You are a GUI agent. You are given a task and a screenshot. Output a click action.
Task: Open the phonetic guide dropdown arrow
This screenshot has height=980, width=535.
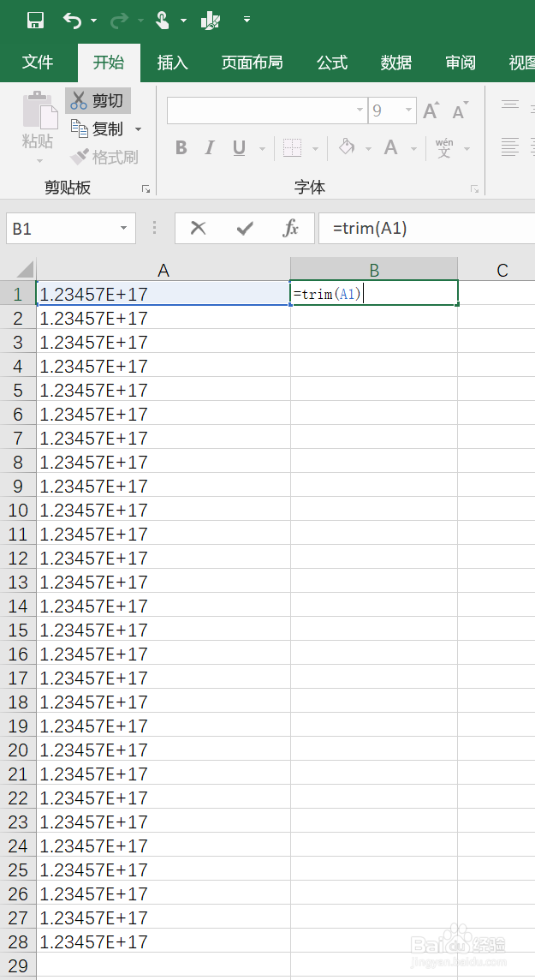coord(467,149)
